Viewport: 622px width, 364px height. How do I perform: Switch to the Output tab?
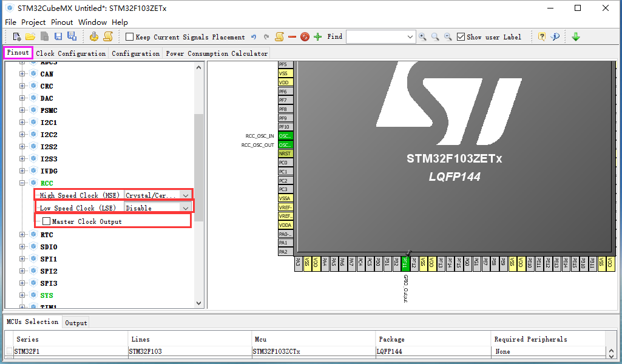76,323
